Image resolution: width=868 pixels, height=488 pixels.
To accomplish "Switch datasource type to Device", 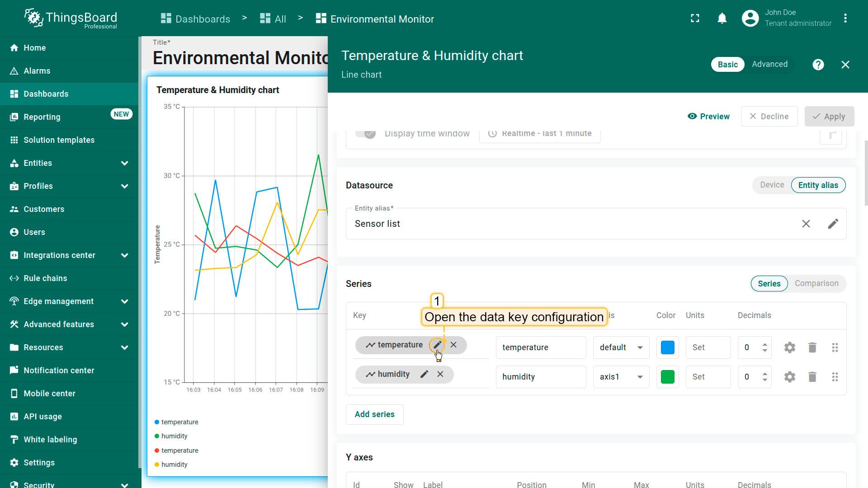I will click(x=772, y=185).
